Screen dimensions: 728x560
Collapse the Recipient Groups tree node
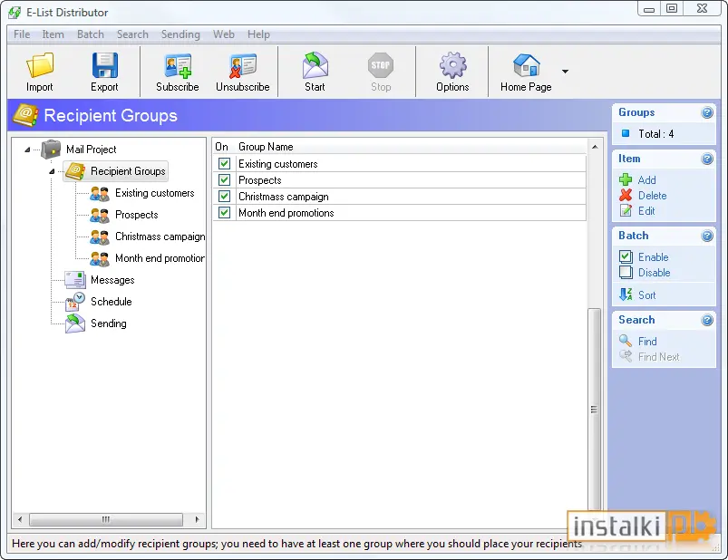[52, 171]
